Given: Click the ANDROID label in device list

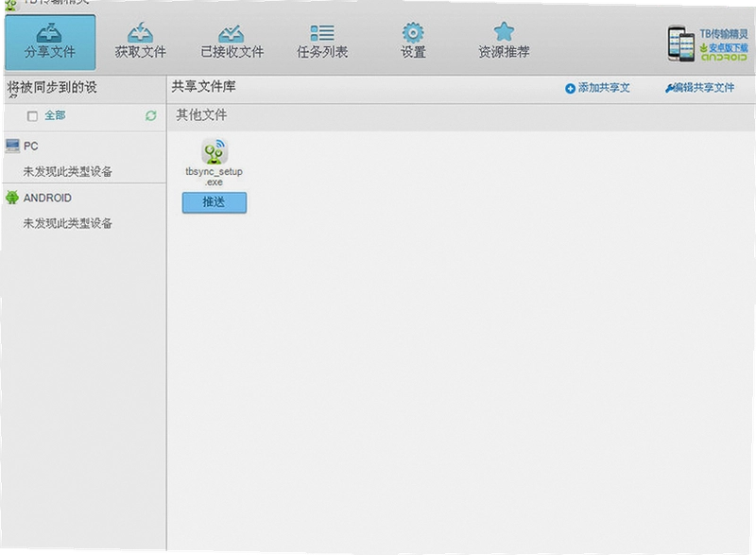Looking at the screenshot, I should pyautogui.click(x=47, y=198).
